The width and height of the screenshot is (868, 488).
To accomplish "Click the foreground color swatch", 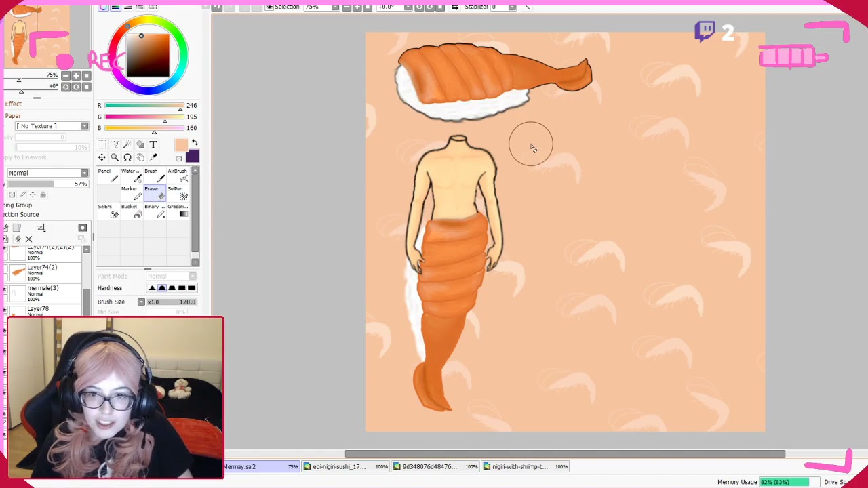I will tap(181, 145).
